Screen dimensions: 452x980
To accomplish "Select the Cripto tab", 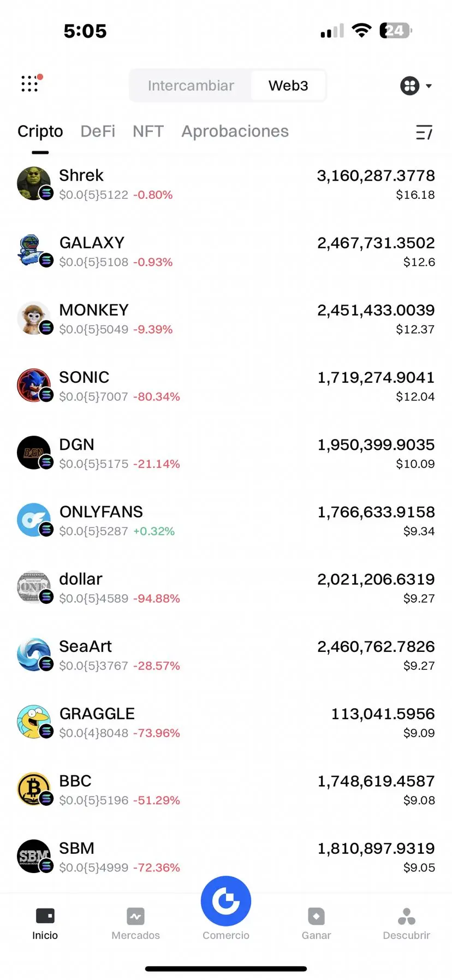I will (x=40, y=132).
